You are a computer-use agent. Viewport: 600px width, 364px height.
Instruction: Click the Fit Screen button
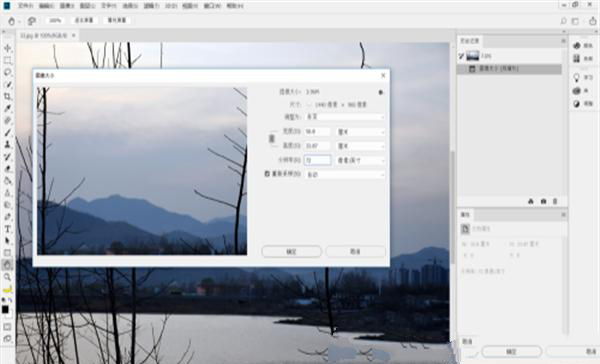84,20
